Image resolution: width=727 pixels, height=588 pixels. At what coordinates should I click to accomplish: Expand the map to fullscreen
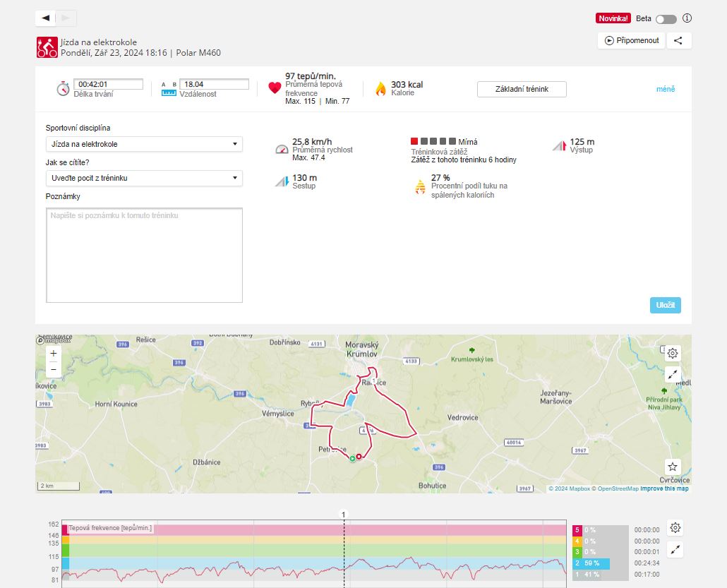(673, 373)
